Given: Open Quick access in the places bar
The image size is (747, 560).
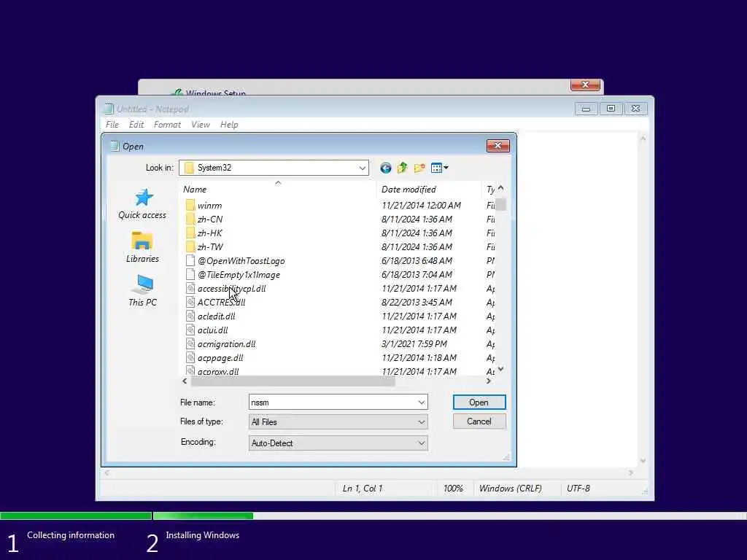Looking at the screenshot, I should point(142,204).
